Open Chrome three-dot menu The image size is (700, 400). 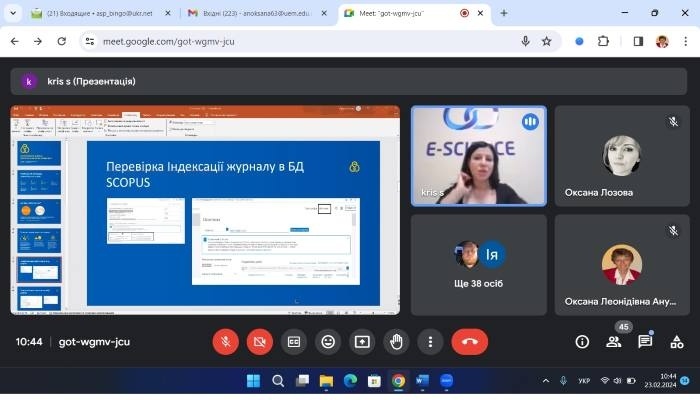(685, 41)
